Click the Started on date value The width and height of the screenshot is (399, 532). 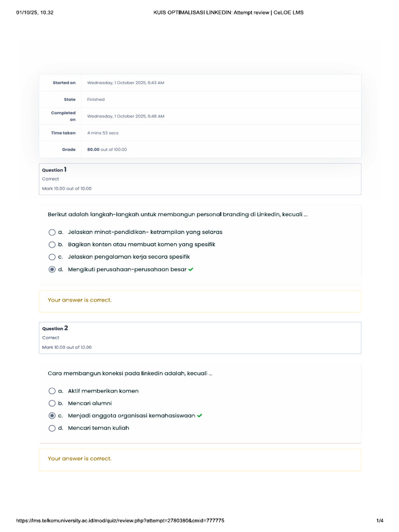tap(126, 83)
